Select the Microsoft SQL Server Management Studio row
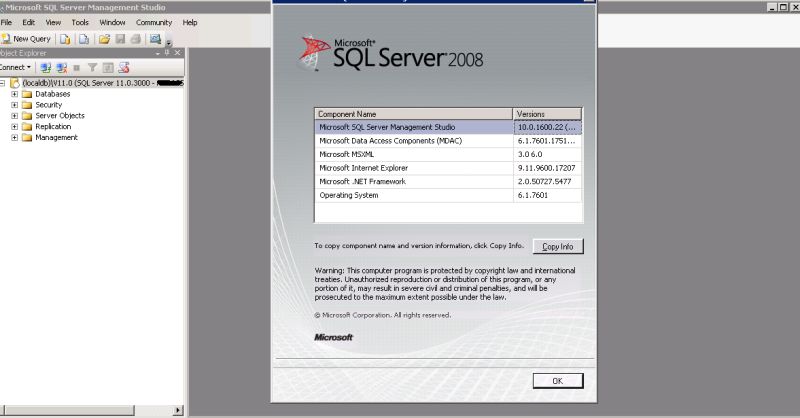This screenshot has height=418, width=800. [x=448, y=127]
